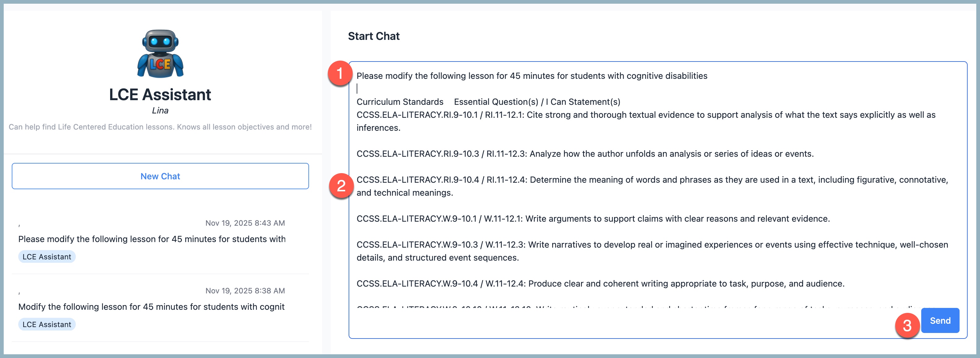Click LCE Assistant tag under the 8:43 AM chat
The width and height of the screenshot is (980, 358).
pos(47,257)
